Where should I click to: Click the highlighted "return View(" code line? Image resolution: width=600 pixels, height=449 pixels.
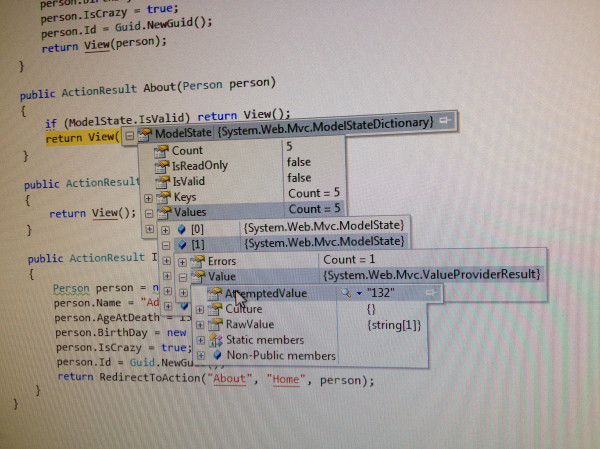[83, 137]
